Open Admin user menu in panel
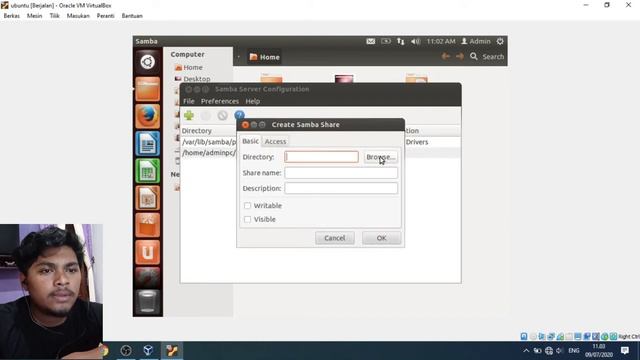640x360 pixels. click(476, 41)
